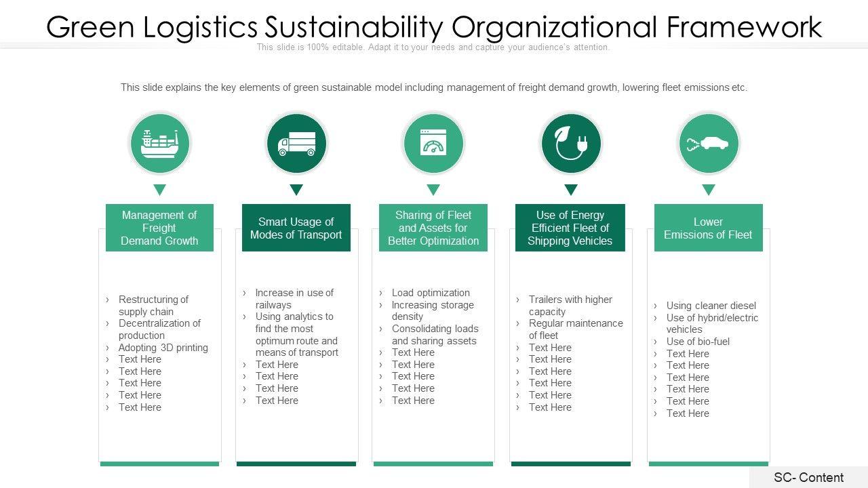The image size is (868, 488).
Task: Click the car emissions icon
Action: tap(708, 144)
